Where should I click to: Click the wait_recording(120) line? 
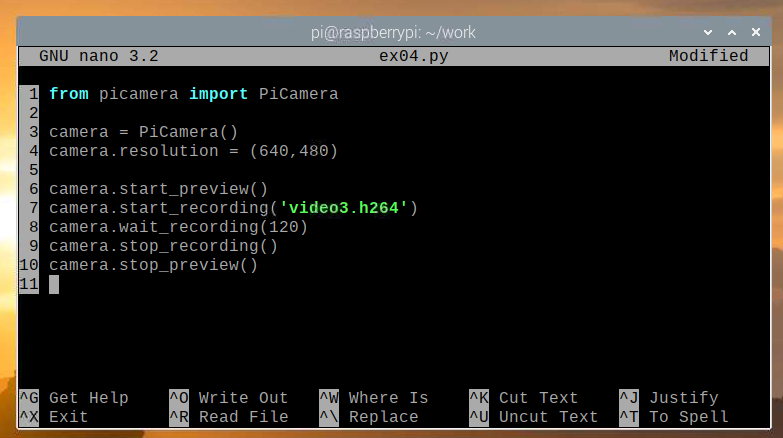[x=178, y=227]
